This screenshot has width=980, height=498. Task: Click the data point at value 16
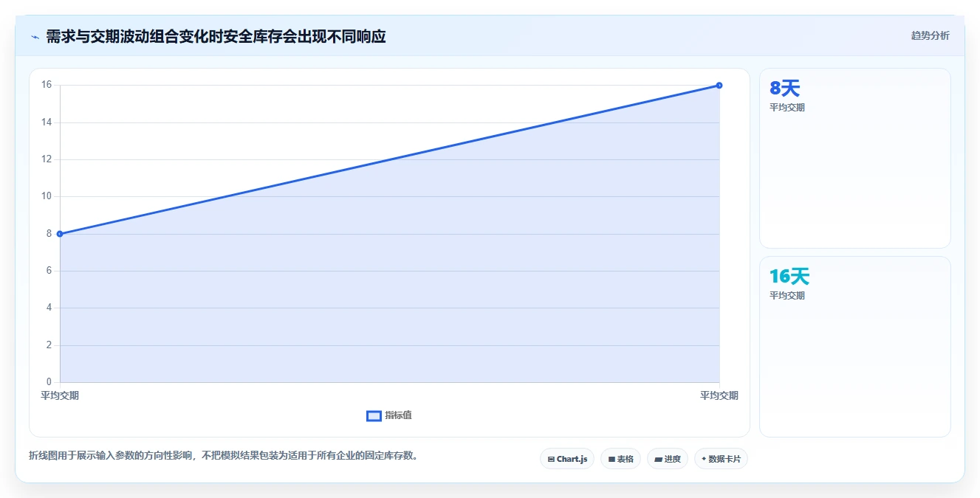719,85
